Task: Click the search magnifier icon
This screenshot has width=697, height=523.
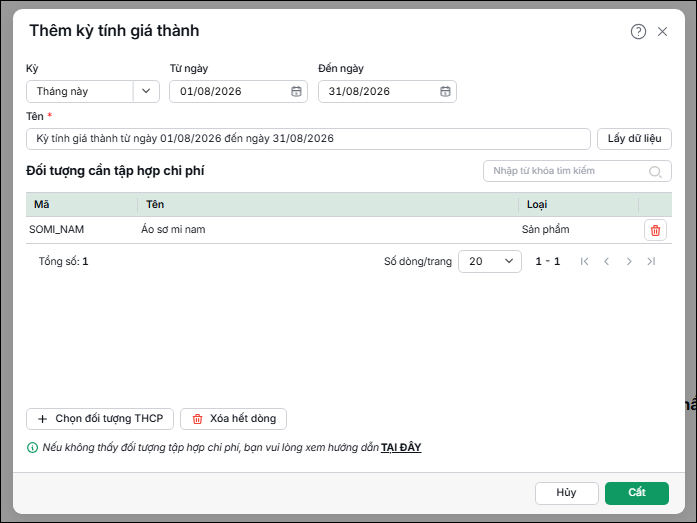Action: (655, 172)
